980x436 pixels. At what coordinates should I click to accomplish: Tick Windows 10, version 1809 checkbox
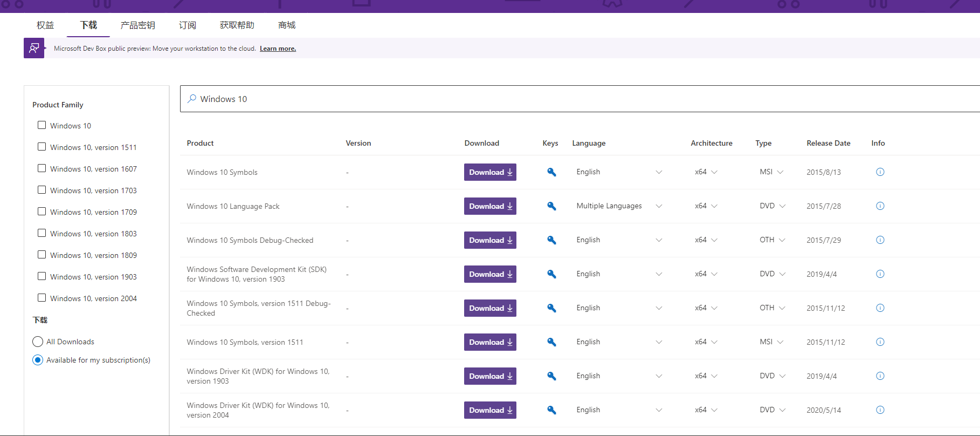point(42,255)
